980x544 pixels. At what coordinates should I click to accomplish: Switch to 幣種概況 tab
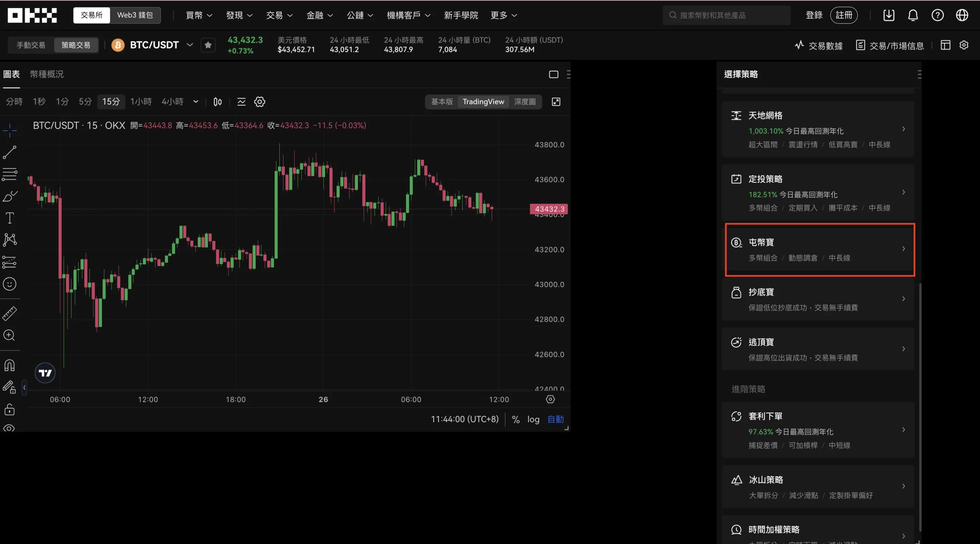pyautogui.click(x=47, y=74)
